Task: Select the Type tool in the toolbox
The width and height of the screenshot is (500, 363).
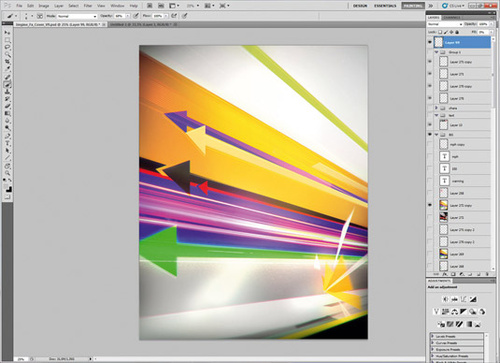Action: click(x=7, y=143)
